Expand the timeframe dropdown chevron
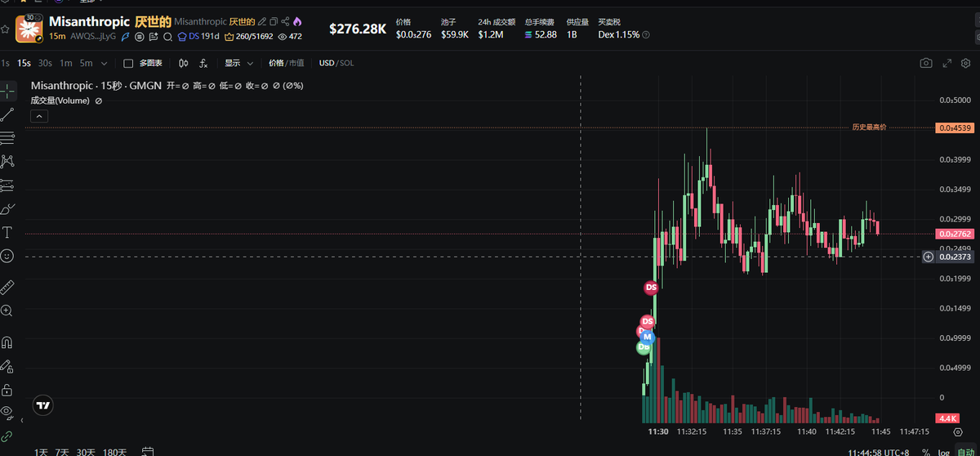Screen dimensions: 980x456 [105, 63]
